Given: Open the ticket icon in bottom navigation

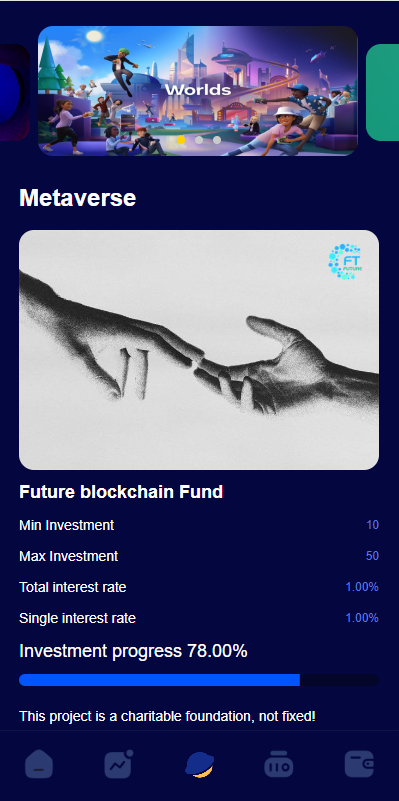Looking at the screenshot, I should coord(278,765).
